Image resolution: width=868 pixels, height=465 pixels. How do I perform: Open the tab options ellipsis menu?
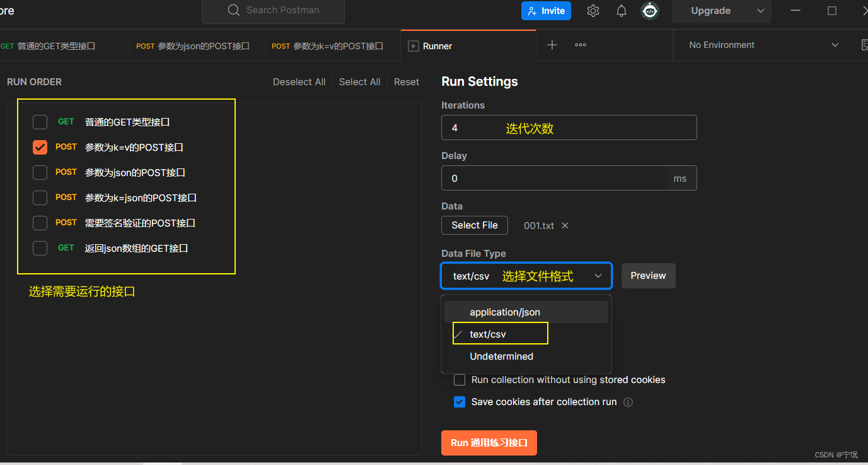point(581,45)
